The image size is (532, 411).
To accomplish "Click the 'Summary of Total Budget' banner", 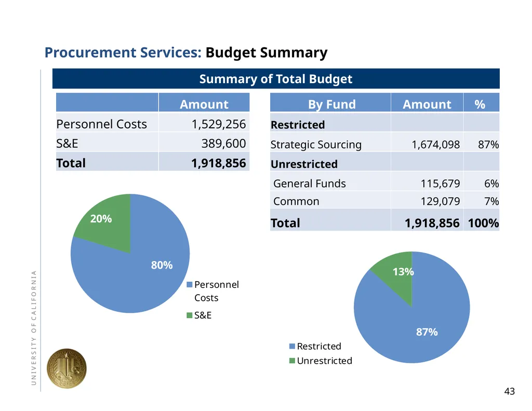I will pos(276,79).
